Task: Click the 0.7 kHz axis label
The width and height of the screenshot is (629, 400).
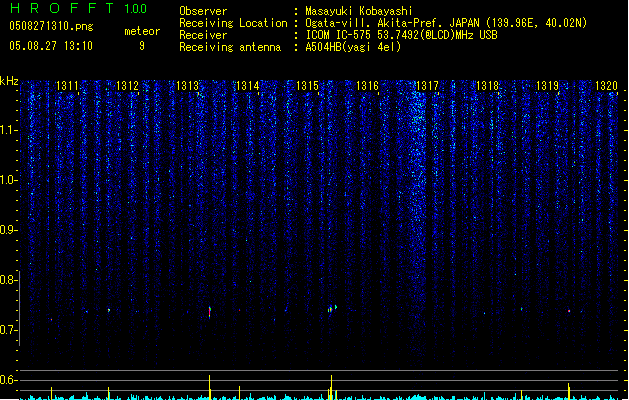Action: [8, 330]
